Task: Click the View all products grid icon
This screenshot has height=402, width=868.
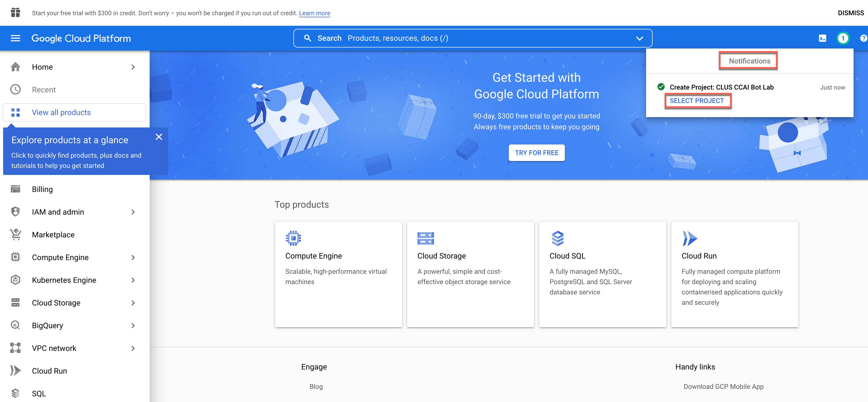Action: [x=15, y=112]
